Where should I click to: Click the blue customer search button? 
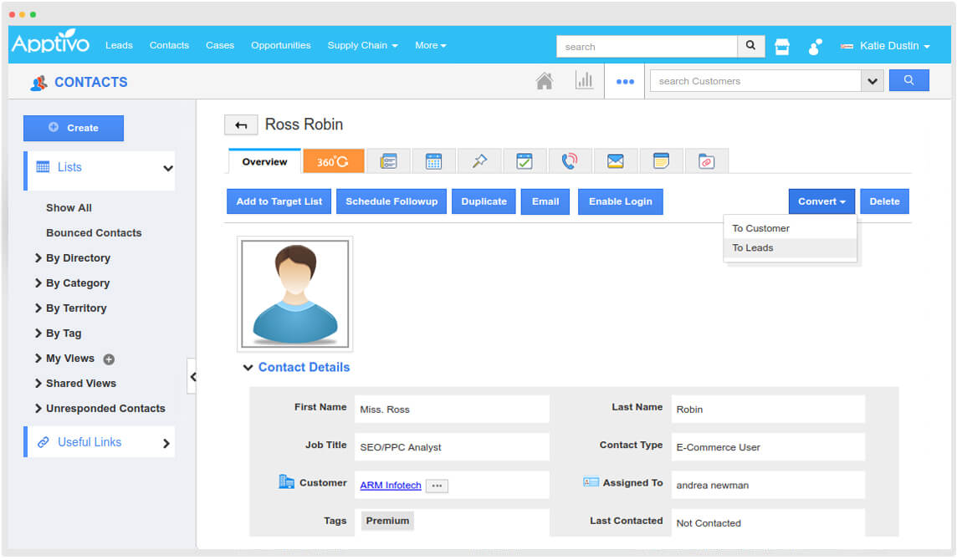[908, 81]
